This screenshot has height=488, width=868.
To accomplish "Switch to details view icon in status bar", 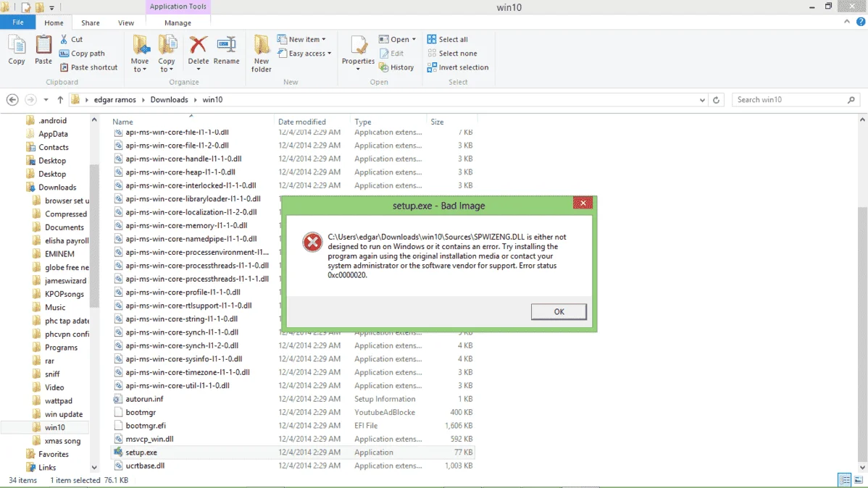I will pyautogui.click(x=844, y=480).
